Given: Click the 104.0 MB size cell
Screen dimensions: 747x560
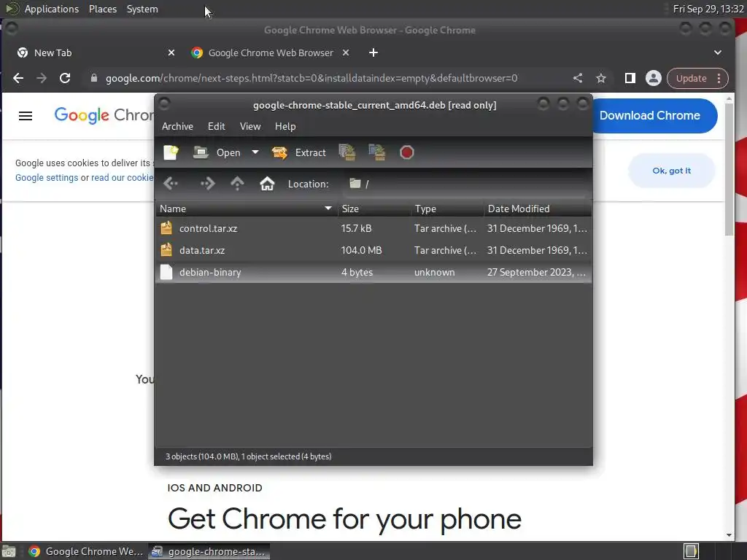Looking at the screenshot, I should [x=361, y=251].
